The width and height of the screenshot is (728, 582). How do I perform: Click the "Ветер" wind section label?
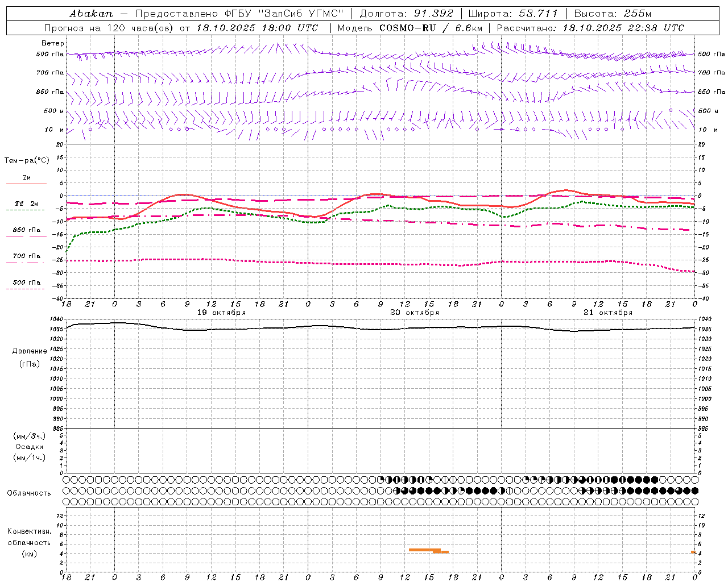tap(53, 43)
